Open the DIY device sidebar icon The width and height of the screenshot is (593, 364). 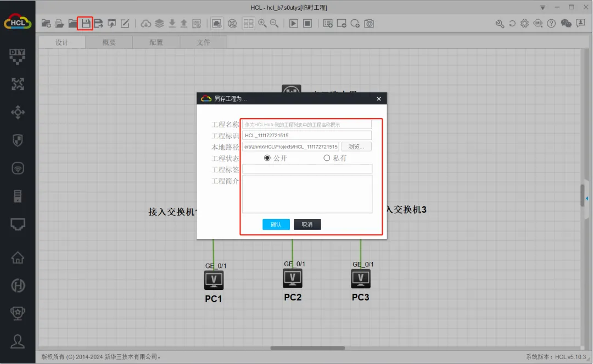[x=18, y=57]
